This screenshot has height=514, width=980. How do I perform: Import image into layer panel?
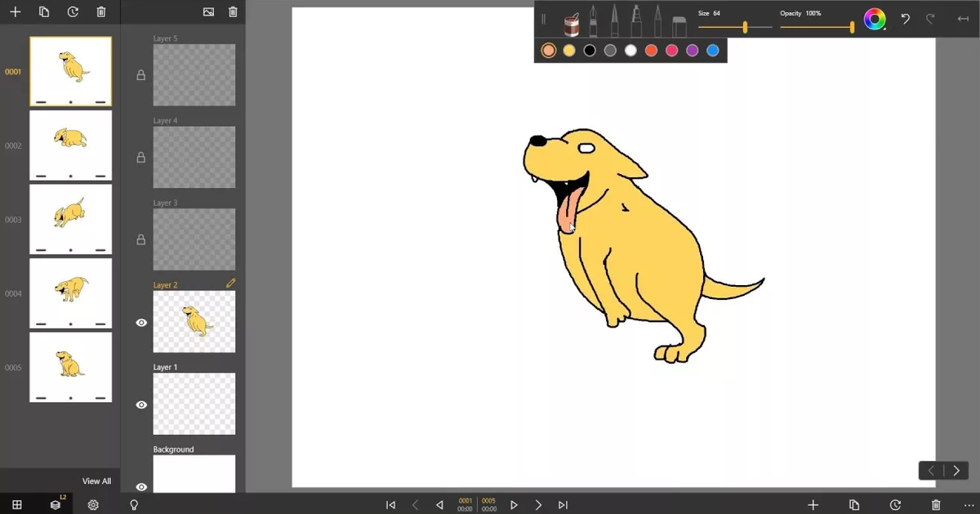(208, 12)
